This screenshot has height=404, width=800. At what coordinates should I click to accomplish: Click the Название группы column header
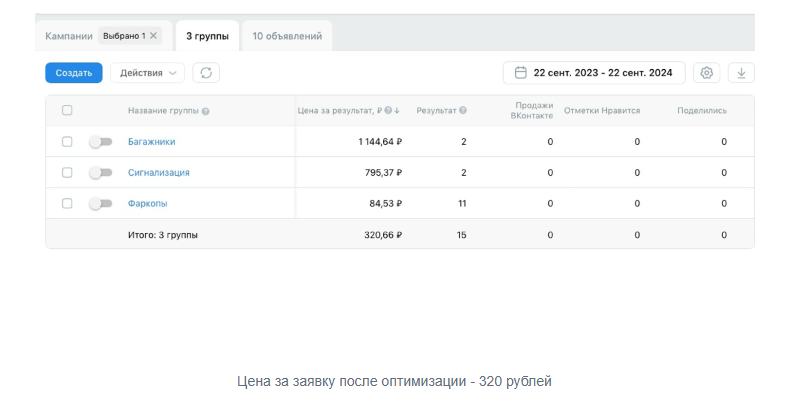click(163, 111)
